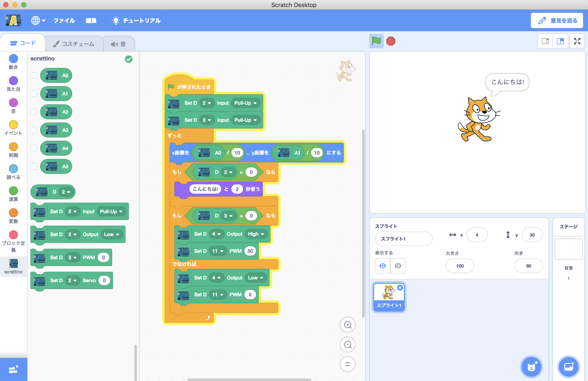This screenshot has width=588, height=381.
Task: Open the チュートリアル tutorials link
Action: click(136, 20)
